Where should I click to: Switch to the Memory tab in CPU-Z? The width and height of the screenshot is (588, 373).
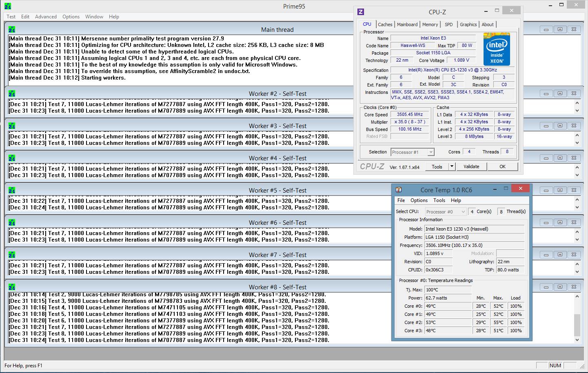click(x=430, y=24)
